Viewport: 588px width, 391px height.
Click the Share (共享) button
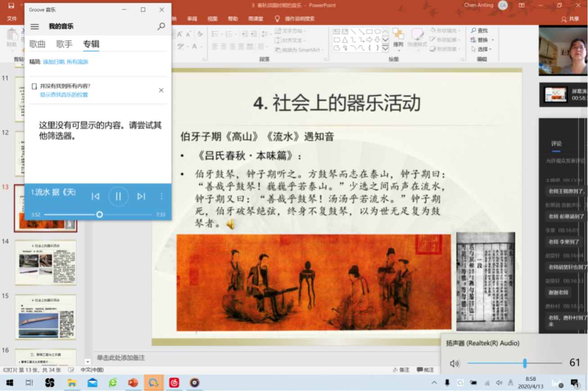[x=570, y=19]
